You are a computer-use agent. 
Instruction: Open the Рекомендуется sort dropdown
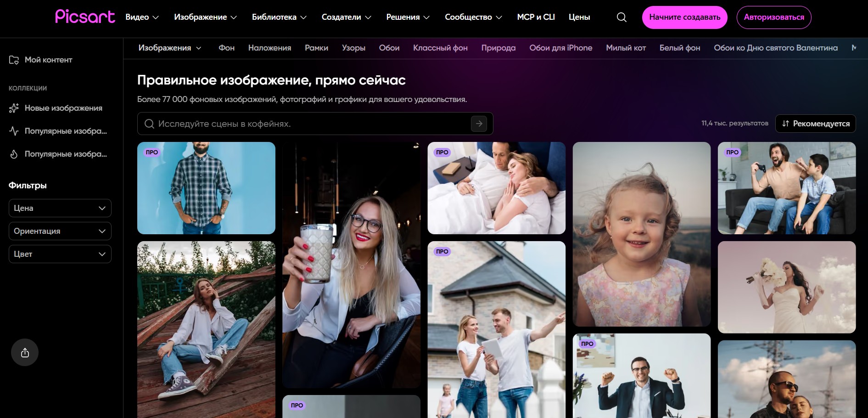(816, 124)
